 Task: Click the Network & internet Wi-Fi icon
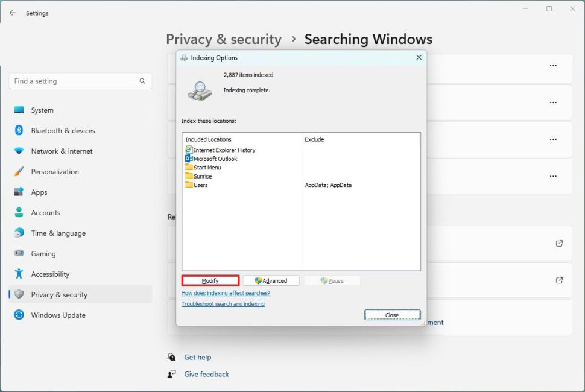19,151
